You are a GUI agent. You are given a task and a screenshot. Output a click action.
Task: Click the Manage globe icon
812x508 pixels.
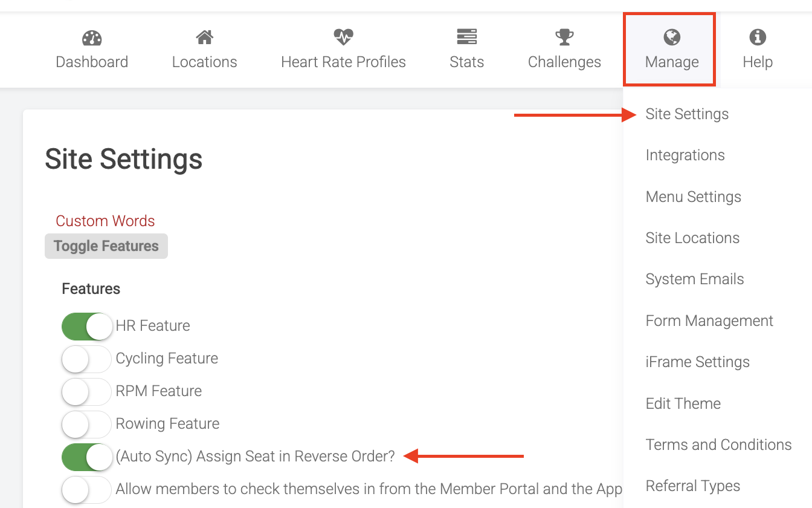coord(672,37)
